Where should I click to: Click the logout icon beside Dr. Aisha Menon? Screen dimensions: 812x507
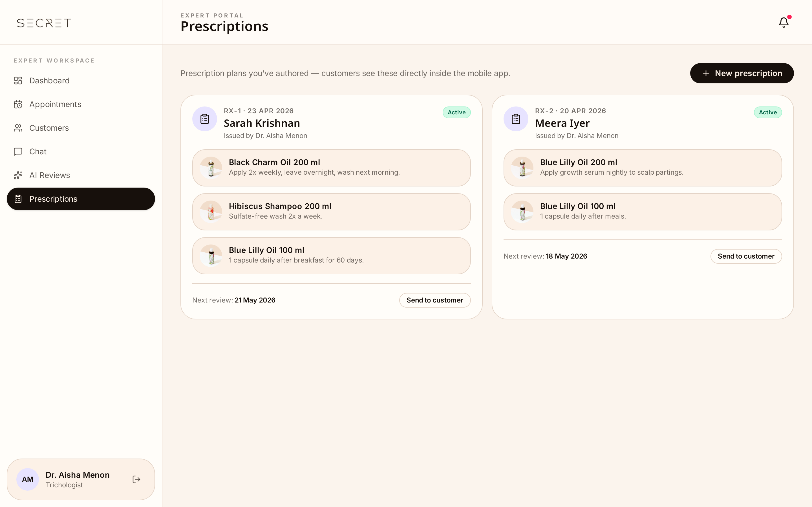[136, 479]
